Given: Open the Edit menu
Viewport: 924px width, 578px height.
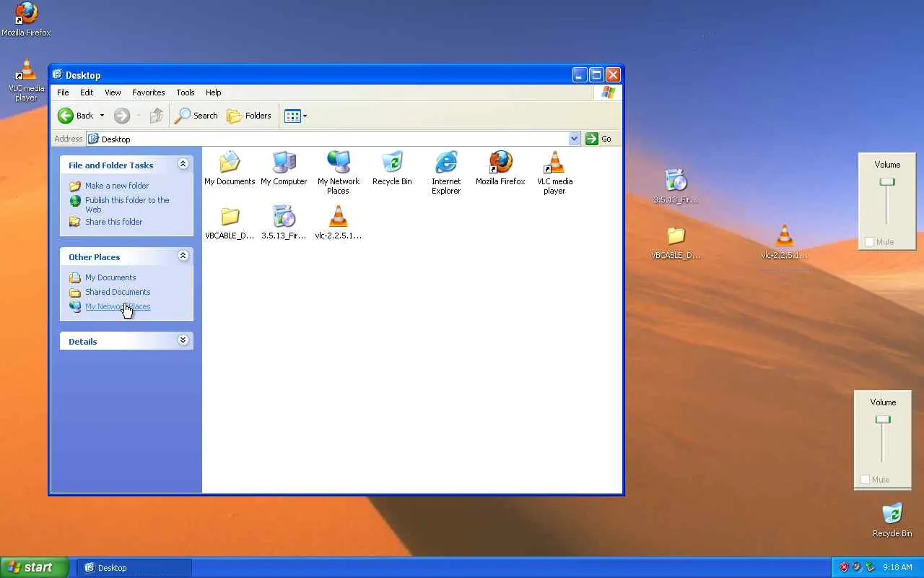Looking at the screenshot, I should tap(87, 92).
